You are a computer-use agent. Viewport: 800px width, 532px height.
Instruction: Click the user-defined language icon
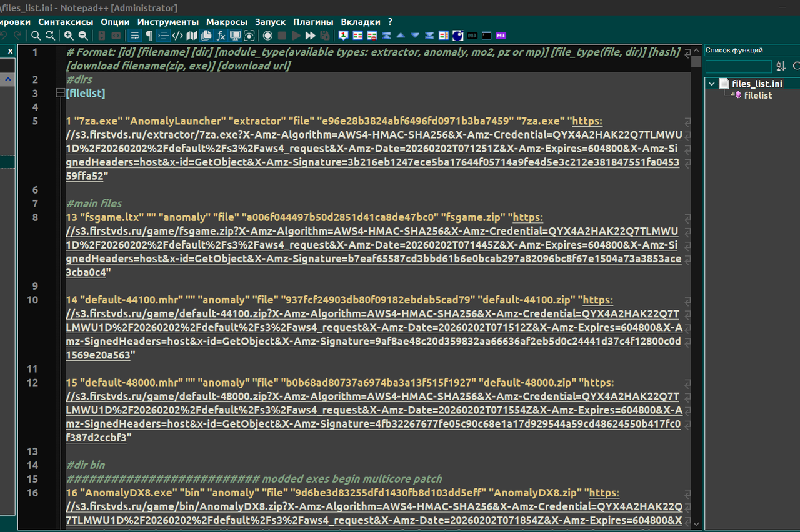(x=177, y=36)
